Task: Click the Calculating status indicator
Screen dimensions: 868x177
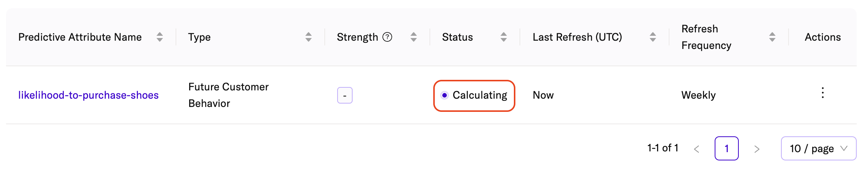Action: [x=474, y=95]
